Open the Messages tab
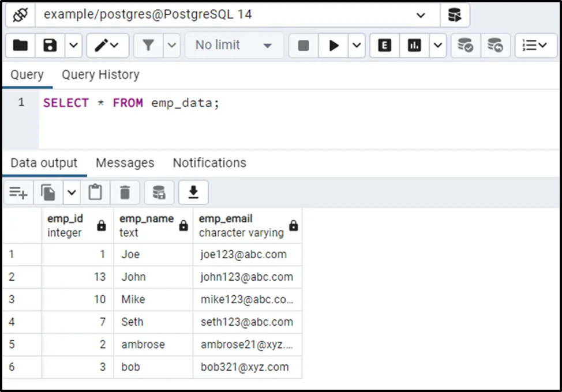 (125, 163)
